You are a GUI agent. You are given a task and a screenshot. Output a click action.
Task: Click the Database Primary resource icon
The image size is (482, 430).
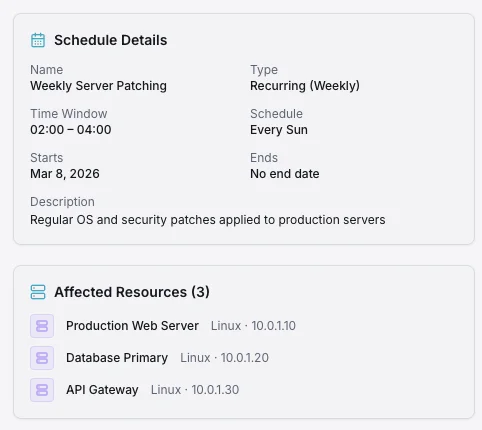pyautogui.click(x=42, y=358)
